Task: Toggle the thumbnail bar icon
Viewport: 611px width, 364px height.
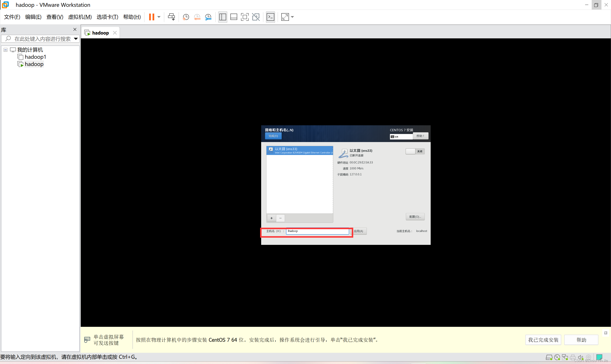Action: coord(234,17)
